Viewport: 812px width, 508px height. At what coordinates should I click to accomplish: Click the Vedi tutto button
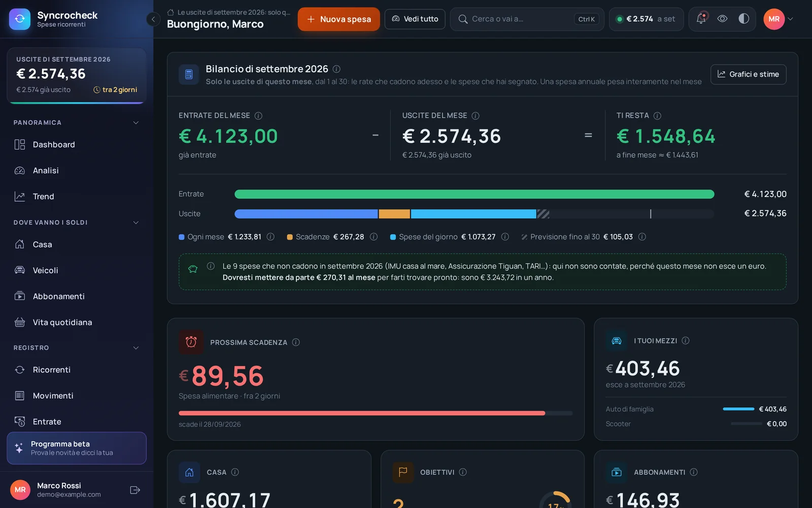pyautogui.click(x=415, y=19)
